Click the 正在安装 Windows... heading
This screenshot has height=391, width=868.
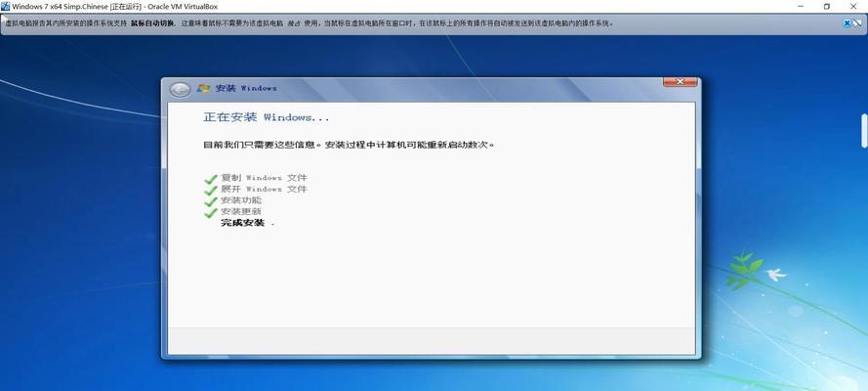pos(267,117)
